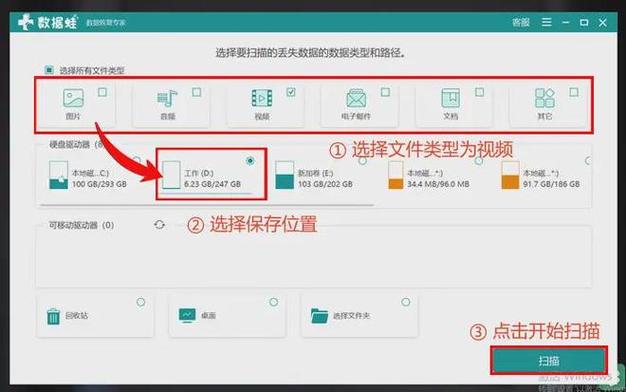Click the 视频 video filmstrip icon
Screen dimensions: 626x392
262,98
